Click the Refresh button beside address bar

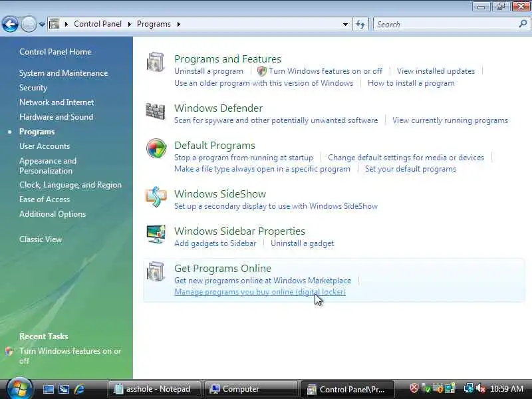pos(360,24)
